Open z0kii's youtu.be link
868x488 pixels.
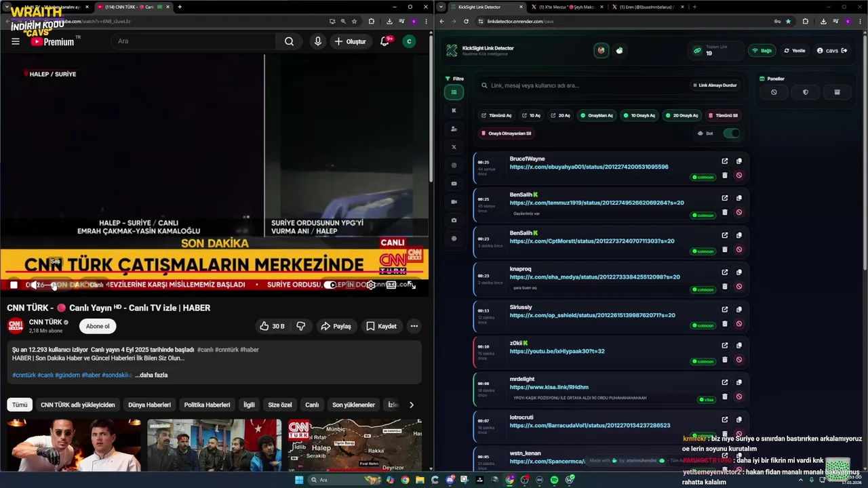pyautogui.click(x=557, y=351)
